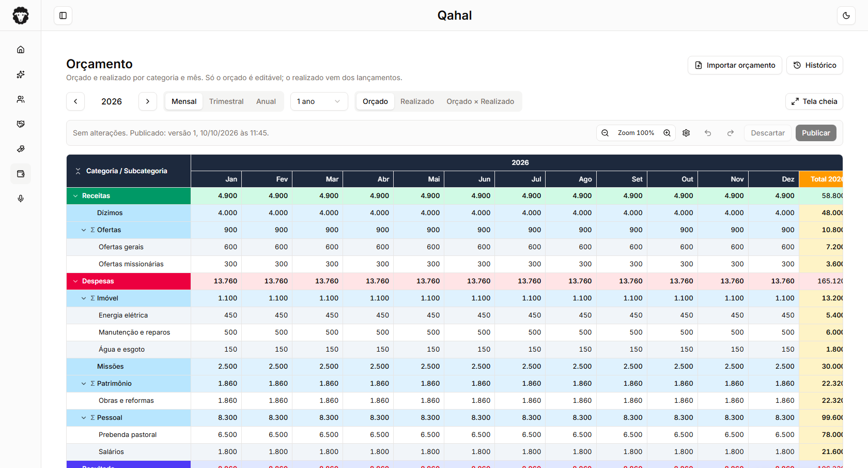Select the Trimestral view
The image size is (868, 468).
(x=226, y=101)
